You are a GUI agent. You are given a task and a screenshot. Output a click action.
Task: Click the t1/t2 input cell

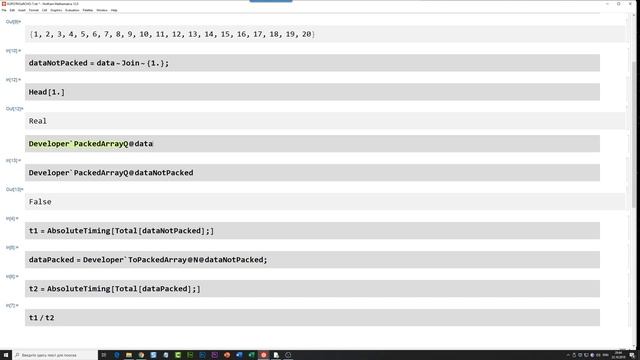[312, 318]
